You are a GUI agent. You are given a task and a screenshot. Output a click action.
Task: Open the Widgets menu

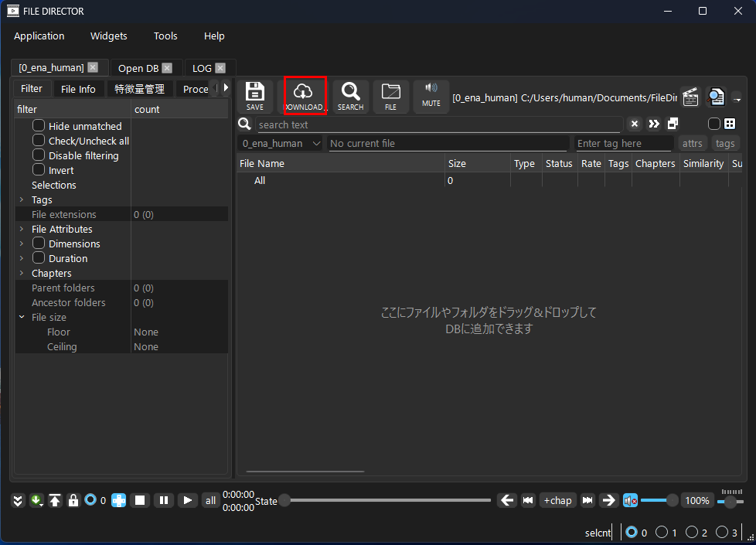click(108, 36)
